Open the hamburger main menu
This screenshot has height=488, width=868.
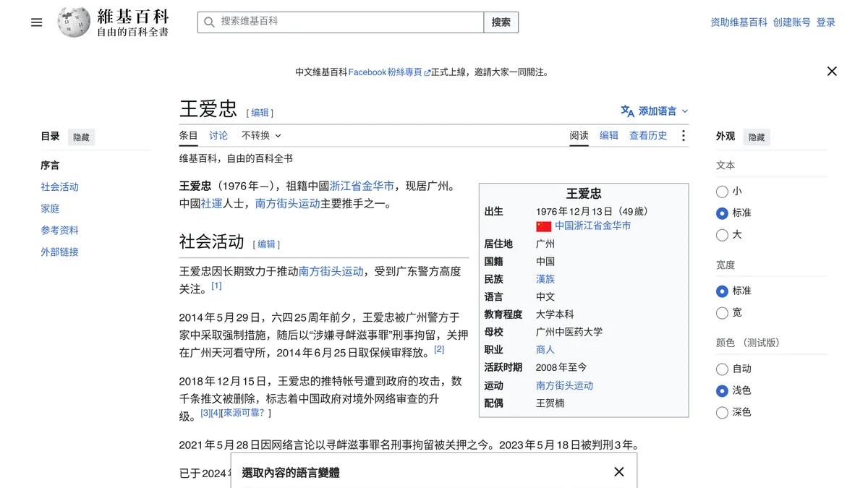click(37, 22)
